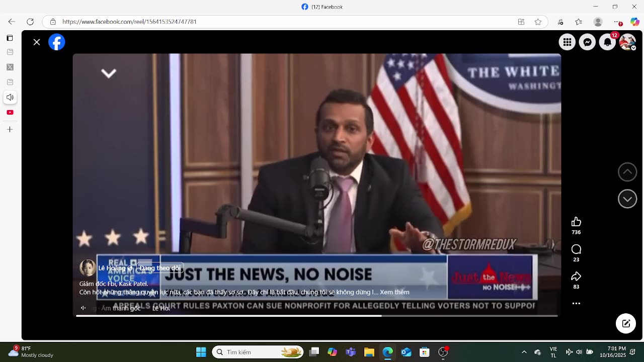
Task: Switch to the YouTube sidebar tab
Action: click(x=10, y=112)
